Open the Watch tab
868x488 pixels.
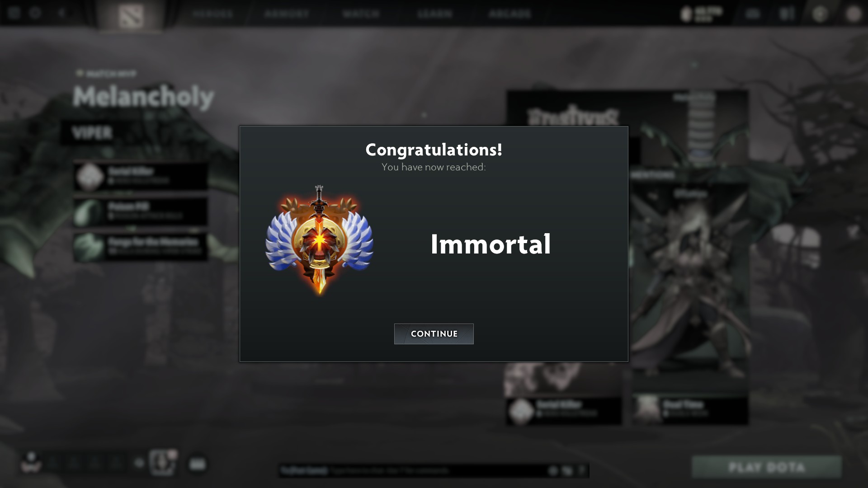(x=361, y=14)
